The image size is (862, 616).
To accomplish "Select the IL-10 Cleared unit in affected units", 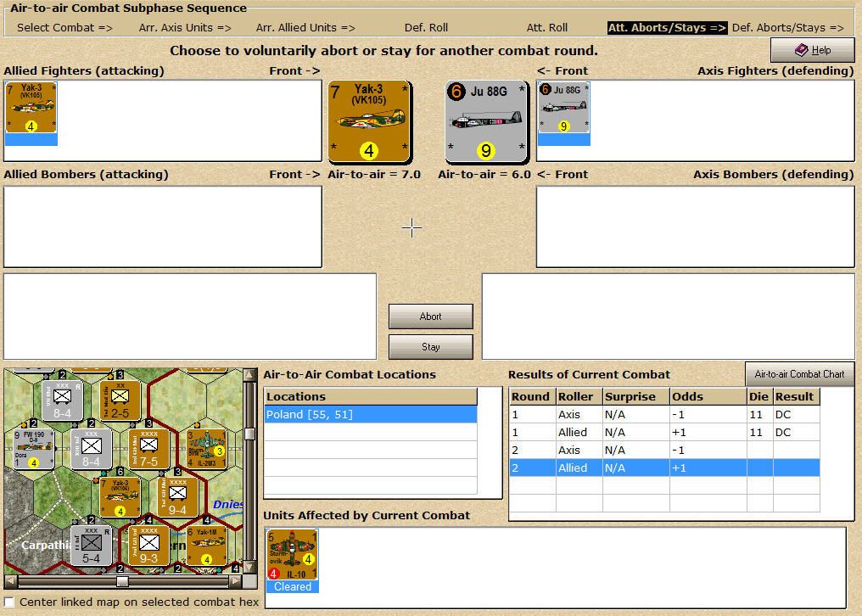I will point(293,561).
